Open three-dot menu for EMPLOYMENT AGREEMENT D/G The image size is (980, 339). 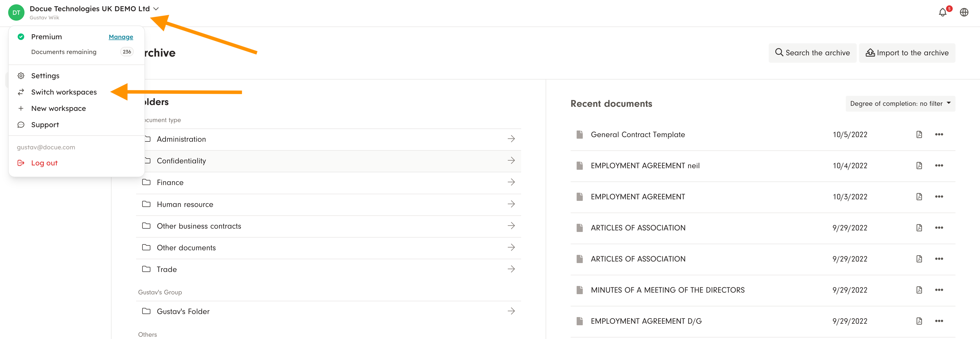click(x=939, y=321)
